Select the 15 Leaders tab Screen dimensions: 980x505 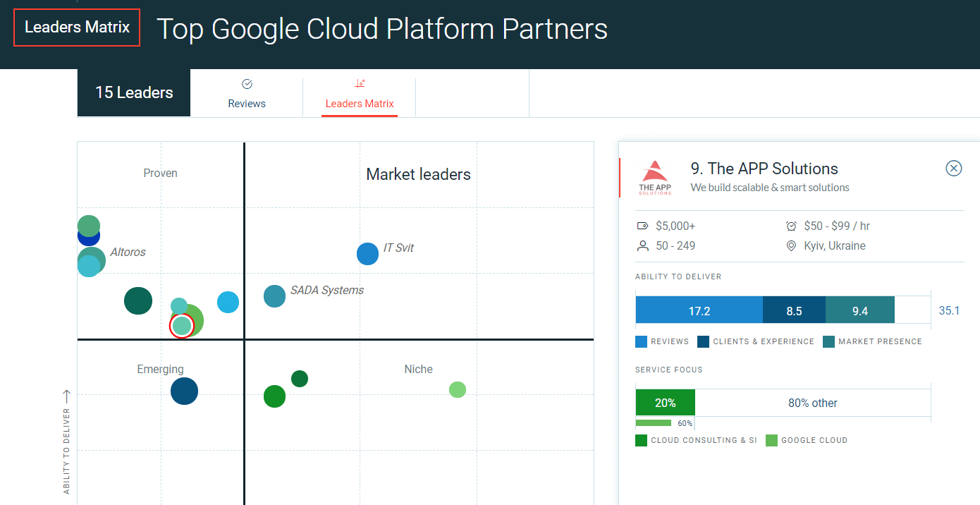134,92
